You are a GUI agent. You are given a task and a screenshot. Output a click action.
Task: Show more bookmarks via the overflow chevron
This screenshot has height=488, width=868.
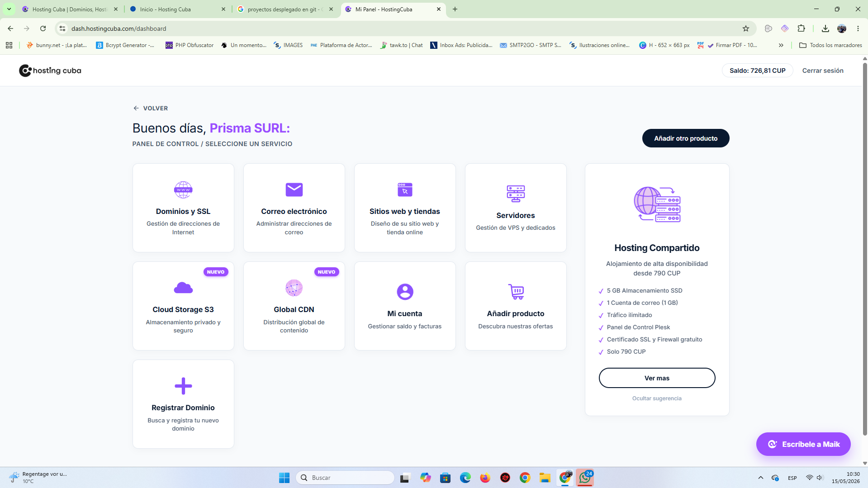click(781, 45)
